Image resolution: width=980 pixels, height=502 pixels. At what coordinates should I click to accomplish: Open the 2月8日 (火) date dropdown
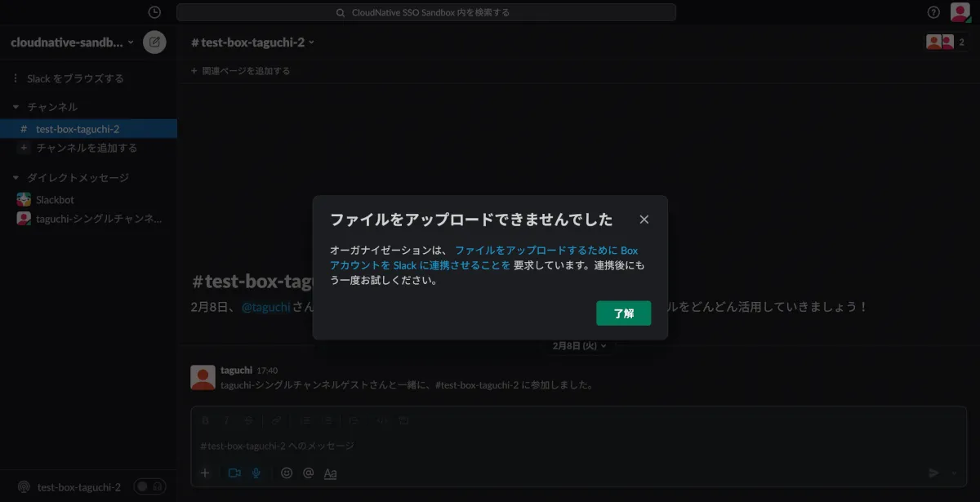580,346
